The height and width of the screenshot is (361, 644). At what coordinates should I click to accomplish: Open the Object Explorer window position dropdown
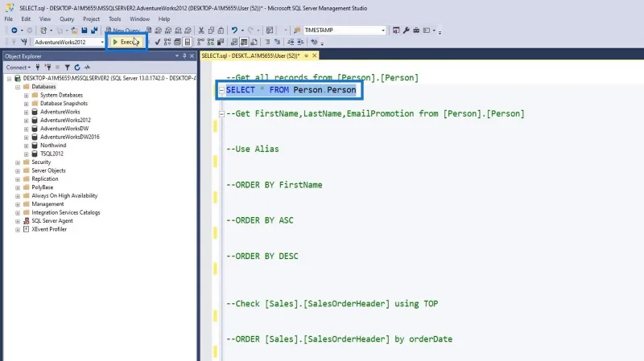pos(177,56)
